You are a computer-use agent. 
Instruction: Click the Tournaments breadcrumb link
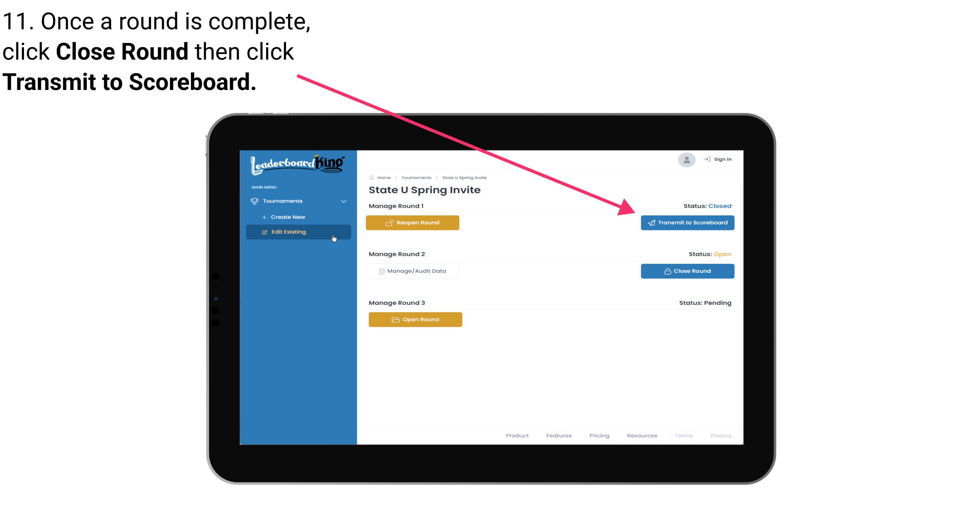[416, 177]
